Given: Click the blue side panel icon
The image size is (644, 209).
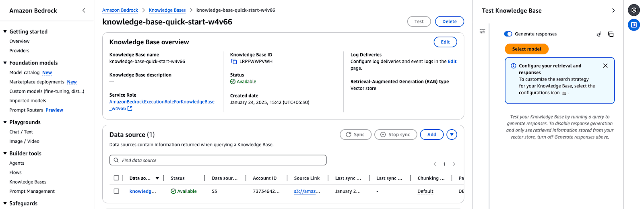Looking at the screenshot, I should point(634,25).
